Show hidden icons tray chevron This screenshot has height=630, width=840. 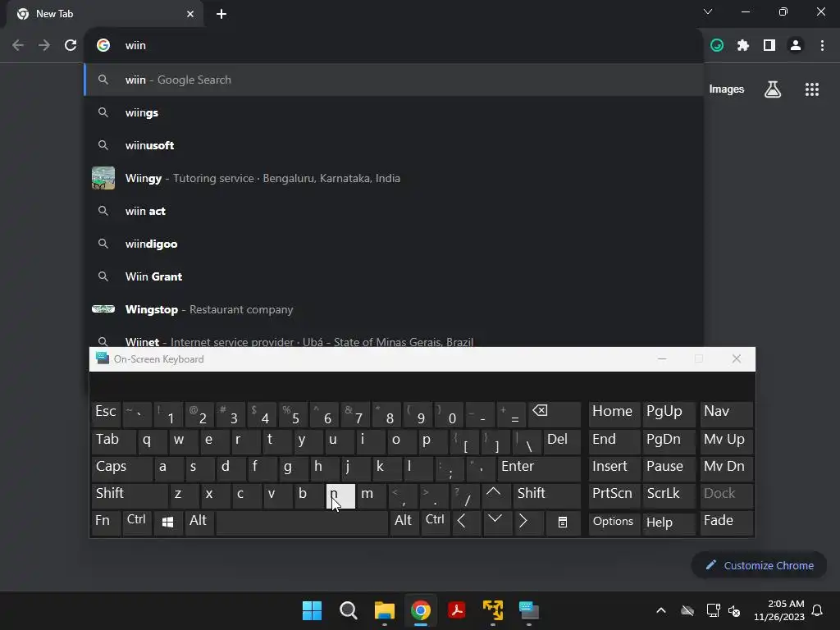coord(661,610)
